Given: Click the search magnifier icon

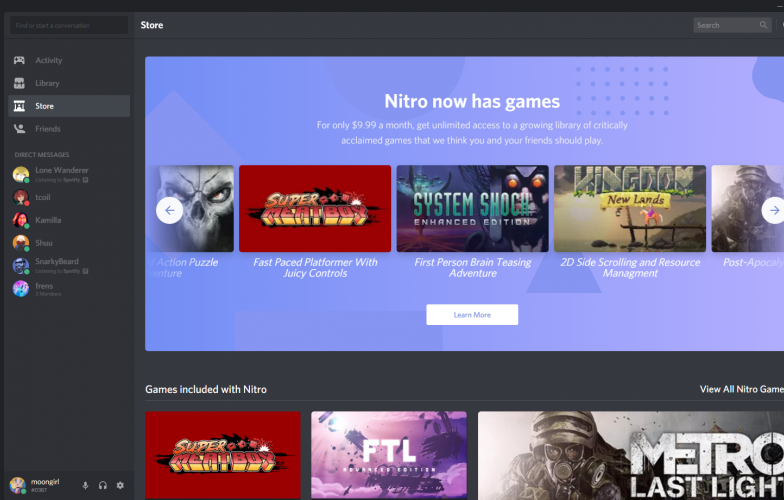Looking at the screenshot, I should 763,25.
